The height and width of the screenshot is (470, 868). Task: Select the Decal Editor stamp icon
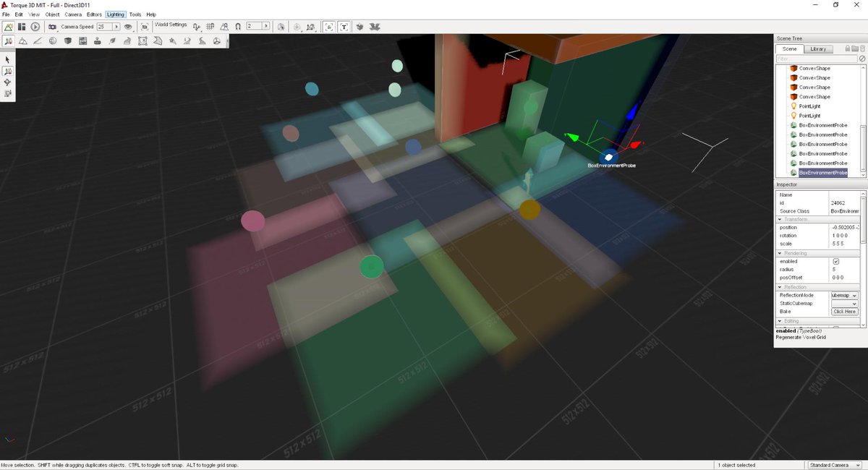coord(97,40)
